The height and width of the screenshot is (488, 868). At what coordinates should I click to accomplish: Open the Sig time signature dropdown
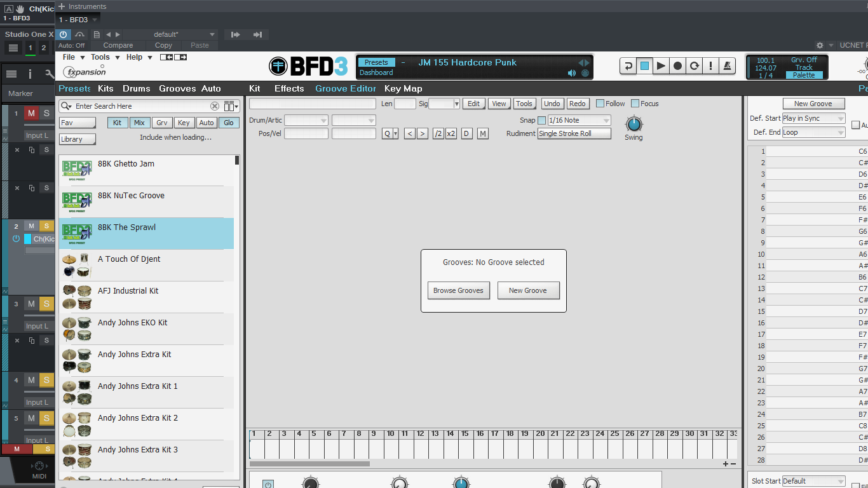[444, 104]
